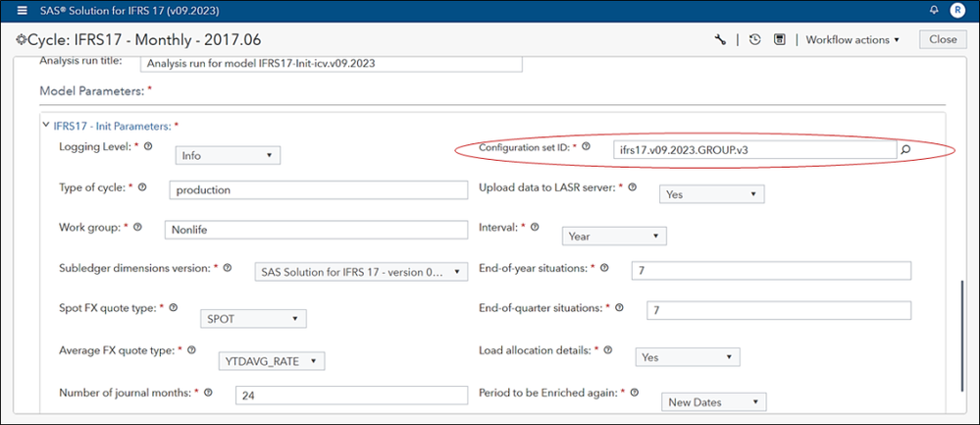Screen dimensions: 980x425
Task: Click the Number of journal months field
Action: click(x=351, y=395)
